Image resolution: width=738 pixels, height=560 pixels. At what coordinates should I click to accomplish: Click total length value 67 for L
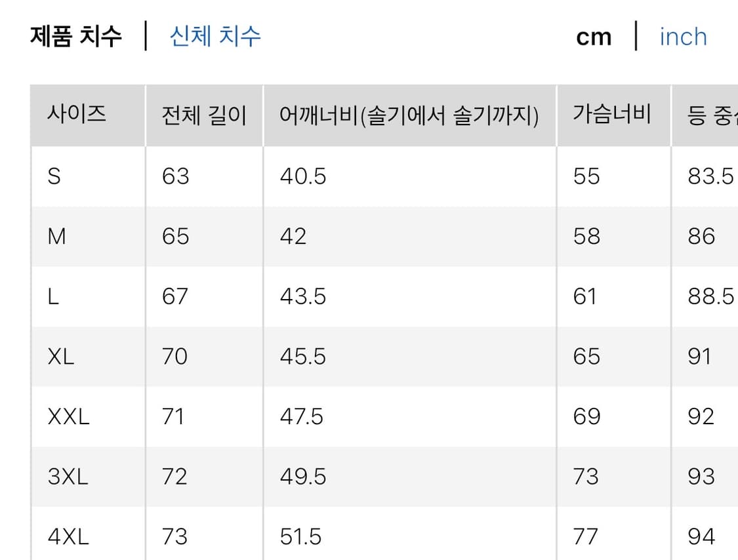coord(175,296)
